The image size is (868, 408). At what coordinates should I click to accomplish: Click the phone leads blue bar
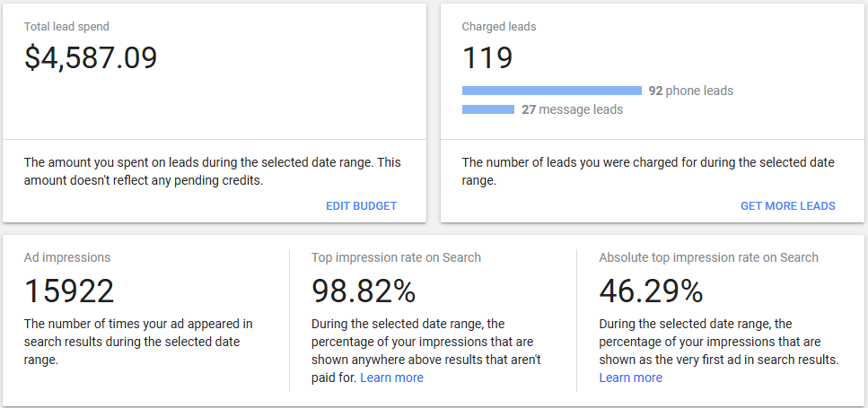pyautogui.click(x=551, y=91)
